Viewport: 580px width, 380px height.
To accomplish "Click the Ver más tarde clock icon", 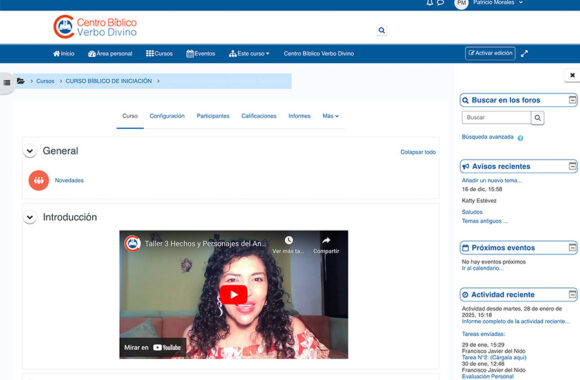I will (289, 241).
